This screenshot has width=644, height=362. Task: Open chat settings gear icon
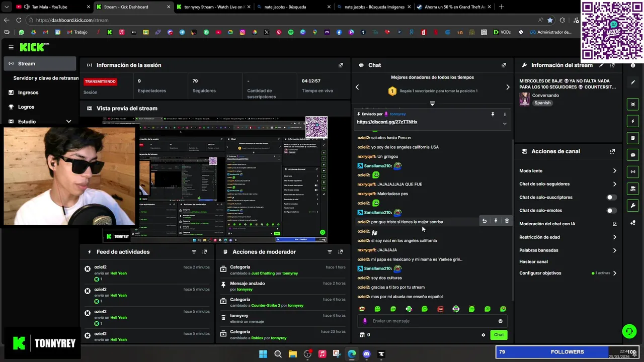[484, 335]
